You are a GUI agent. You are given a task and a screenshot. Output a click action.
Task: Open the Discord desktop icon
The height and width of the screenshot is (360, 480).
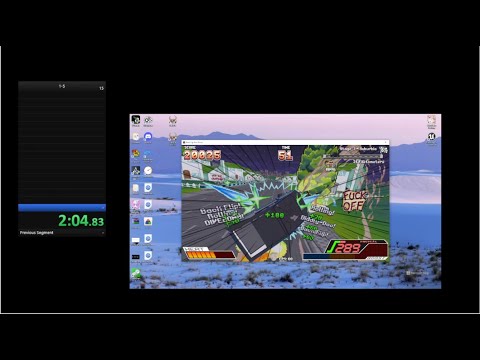pyautogui.click(x=148, y=136)
